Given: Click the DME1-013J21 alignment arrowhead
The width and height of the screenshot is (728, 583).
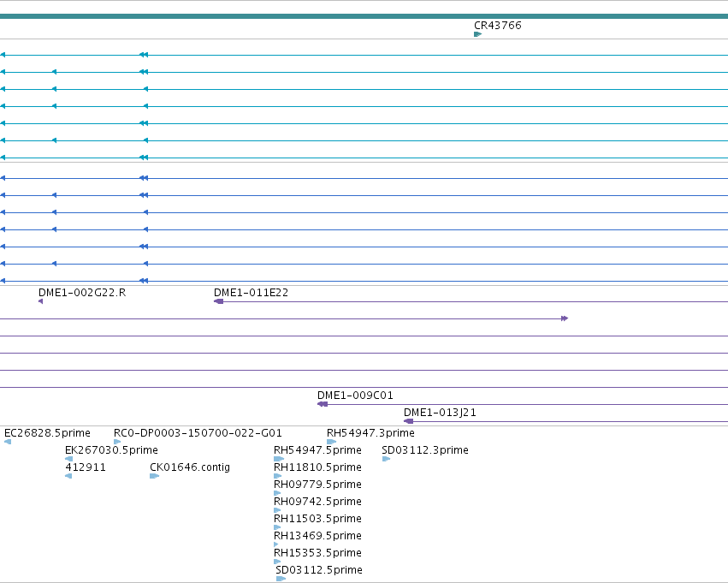Looking at the screenshot, I should 409,421.
